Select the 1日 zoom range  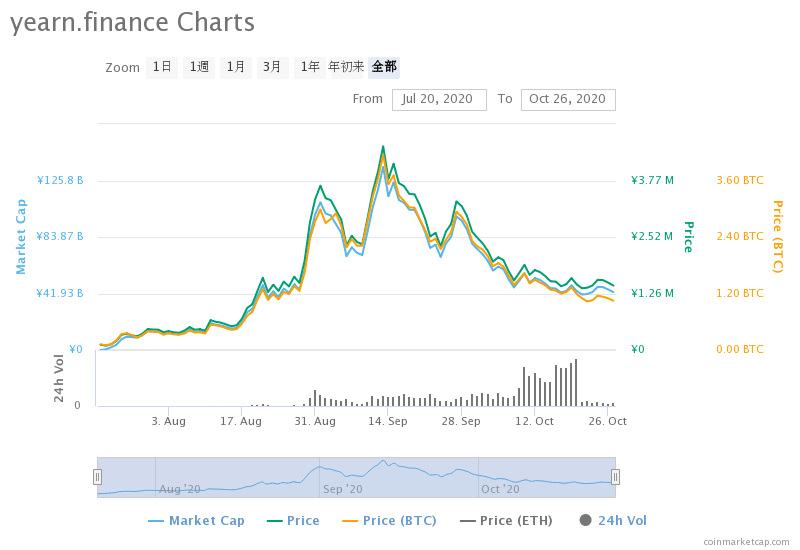pyautogui.click(x=162, y=67)
